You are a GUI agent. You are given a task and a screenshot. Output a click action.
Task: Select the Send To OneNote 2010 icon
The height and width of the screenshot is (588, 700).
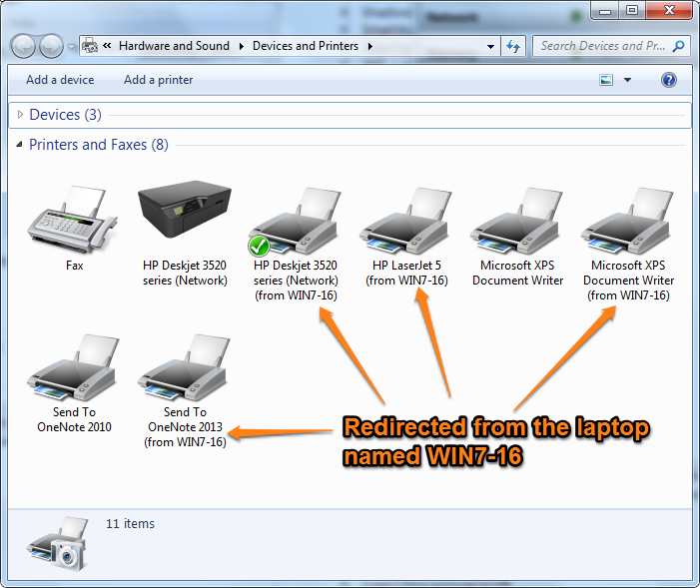73,367
